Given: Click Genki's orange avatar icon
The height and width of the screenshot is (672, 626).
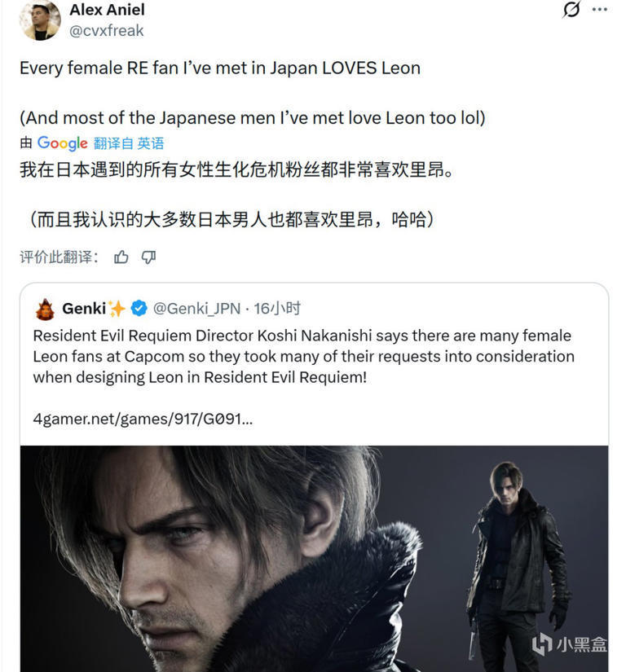Looking at the screenshot, I should (x=45, y=310).
